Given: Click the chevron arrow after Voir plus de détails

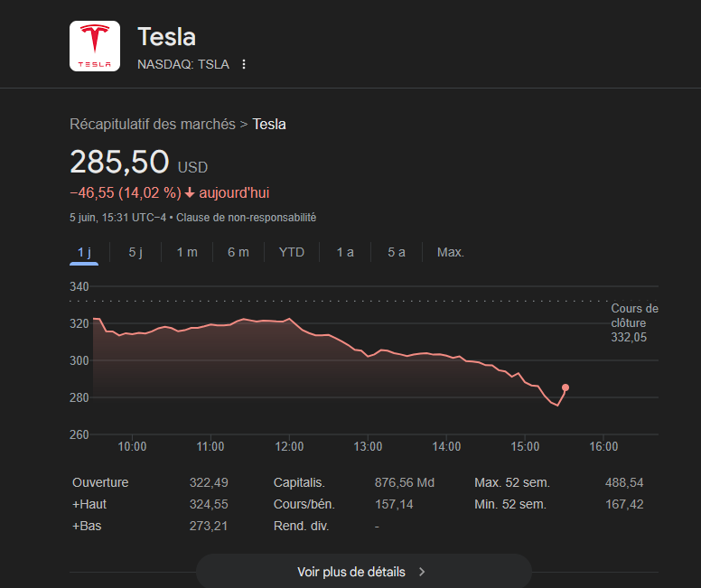Looking at the screenshot, I should tap(422, 572).
